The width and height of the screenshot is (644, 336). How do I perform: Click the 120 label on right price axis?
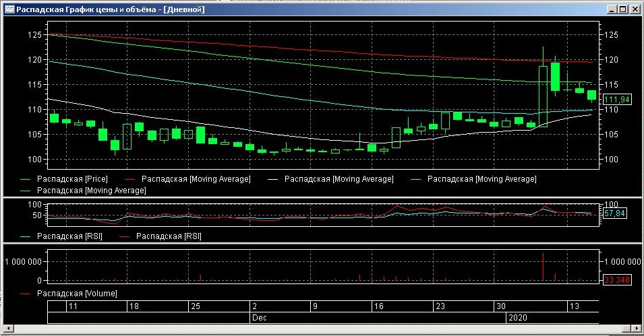point(611,60)
